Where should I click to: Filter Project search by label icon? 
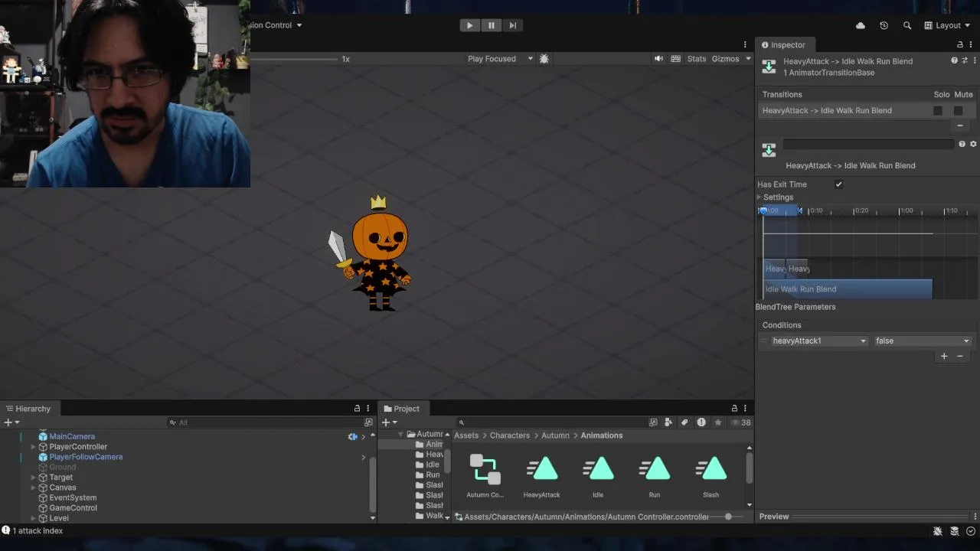pyautogui.click(x=684, y=422)
